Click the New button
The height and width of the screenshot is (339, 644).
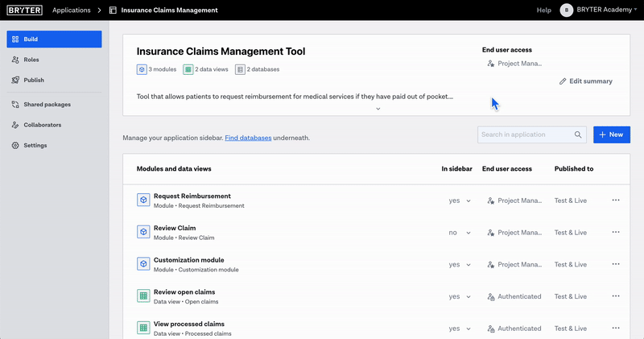pyautogui.click(x=611, y=134)
